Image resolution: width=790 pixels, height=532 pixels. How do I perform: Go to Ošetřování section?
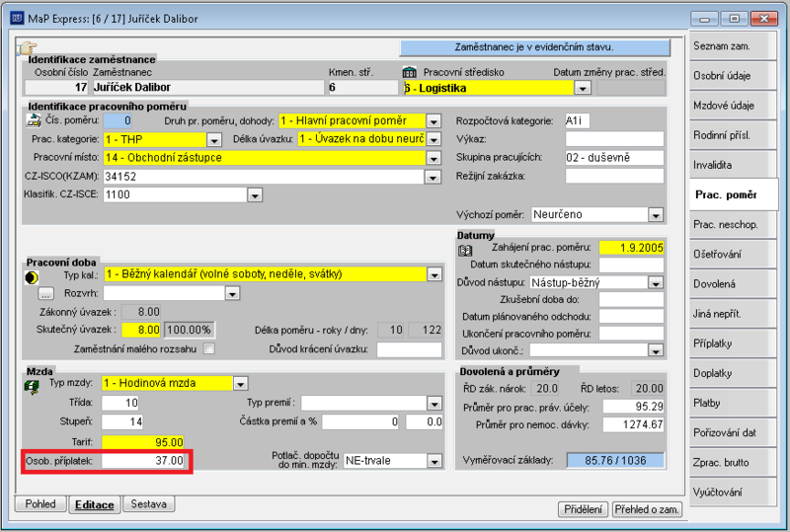[732, 255]
